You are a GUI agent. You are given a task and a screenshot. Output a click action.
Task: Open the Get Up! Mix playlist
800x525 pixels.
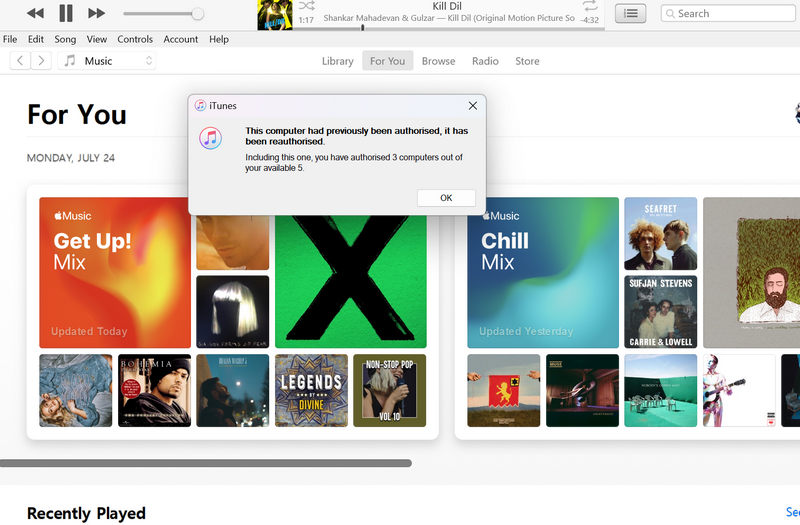(114, 272)
